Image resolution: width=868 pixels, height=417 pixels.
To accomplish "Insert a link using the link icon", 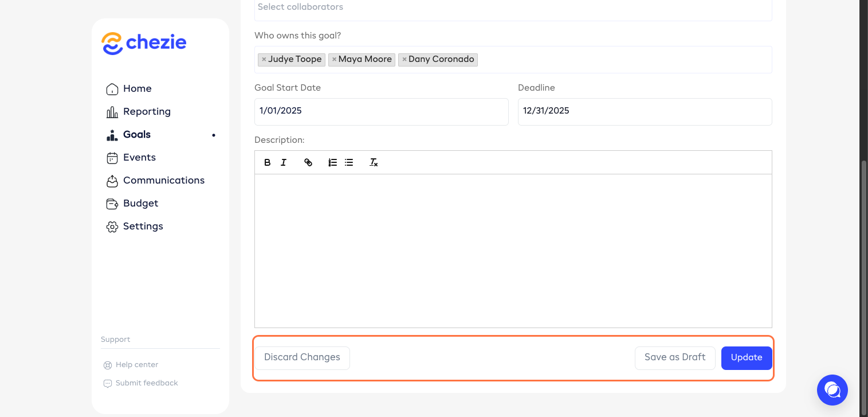I will [308, 163].
